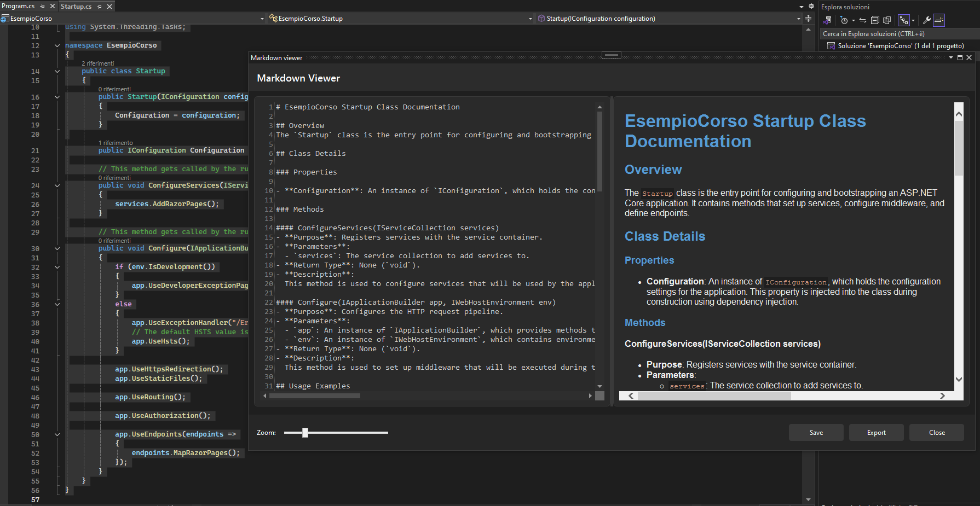Collapse the Startup constructor at line 16
980x506 pixels.
pos(57,97)
